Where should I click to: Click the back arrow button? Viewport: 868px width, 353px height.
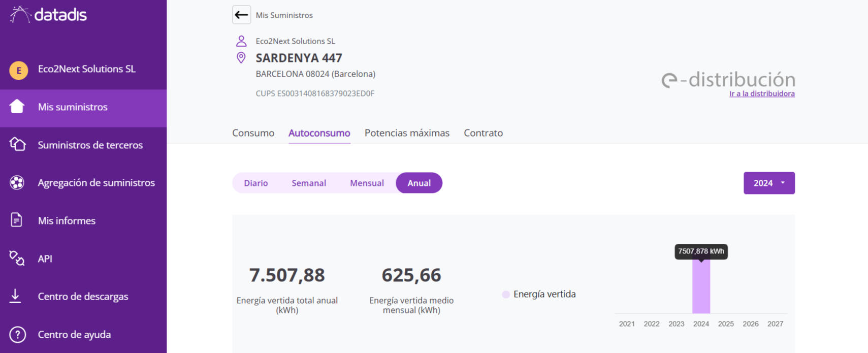point(241,15)
